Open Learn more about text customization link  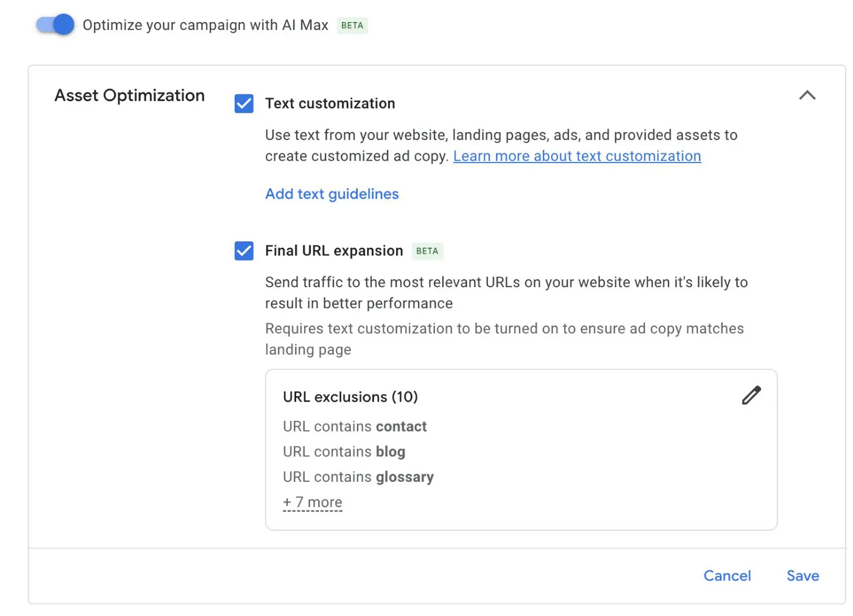click(577, 156)
